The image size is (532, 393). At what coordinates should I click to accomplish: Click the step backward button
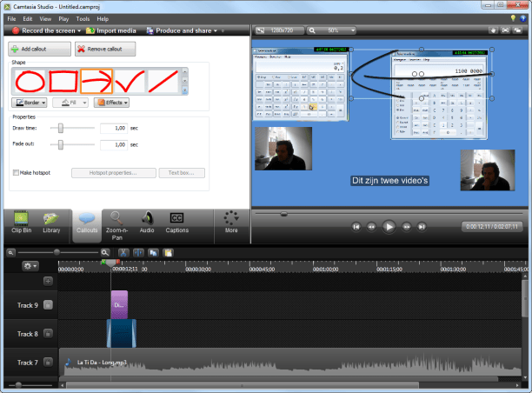(x=371, y=227)
